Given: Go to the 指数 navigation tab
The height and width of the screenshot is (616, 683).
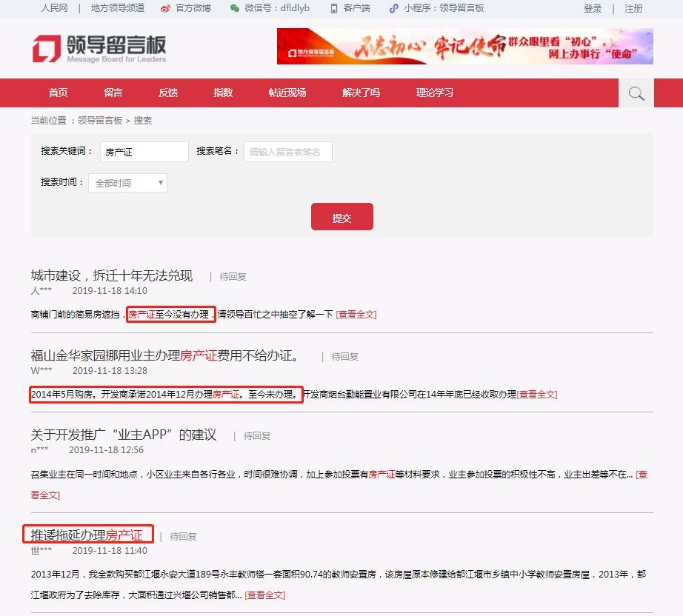Looking at the screenshot, I should point(223,93).
